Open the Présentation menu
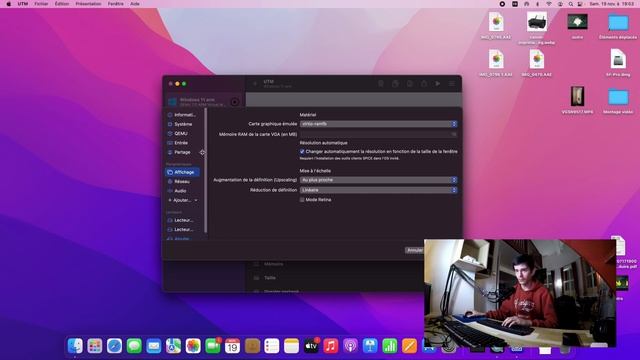Image resolution: width=640 pixels, height=360 pixels. [88, 4]
